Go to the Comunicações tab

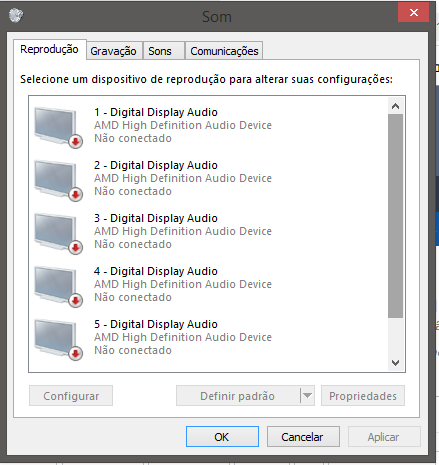point(224,51)
